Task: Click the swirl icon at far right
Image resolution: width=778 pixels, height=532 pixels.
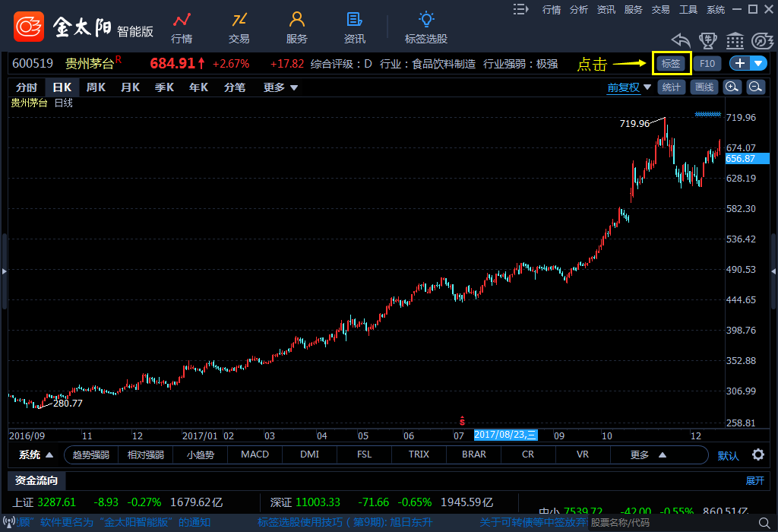Action: (x=763, y=41)
